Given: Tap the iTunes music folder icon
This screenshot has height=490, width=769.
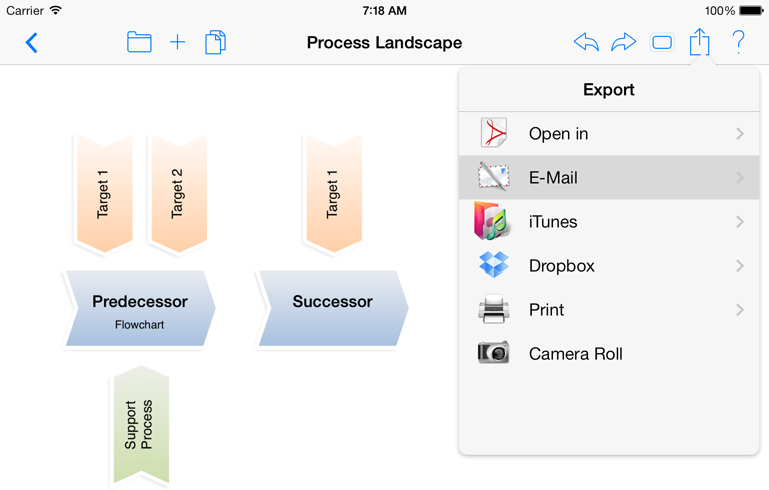Looking at the screenshot, I should coord(492,221).
